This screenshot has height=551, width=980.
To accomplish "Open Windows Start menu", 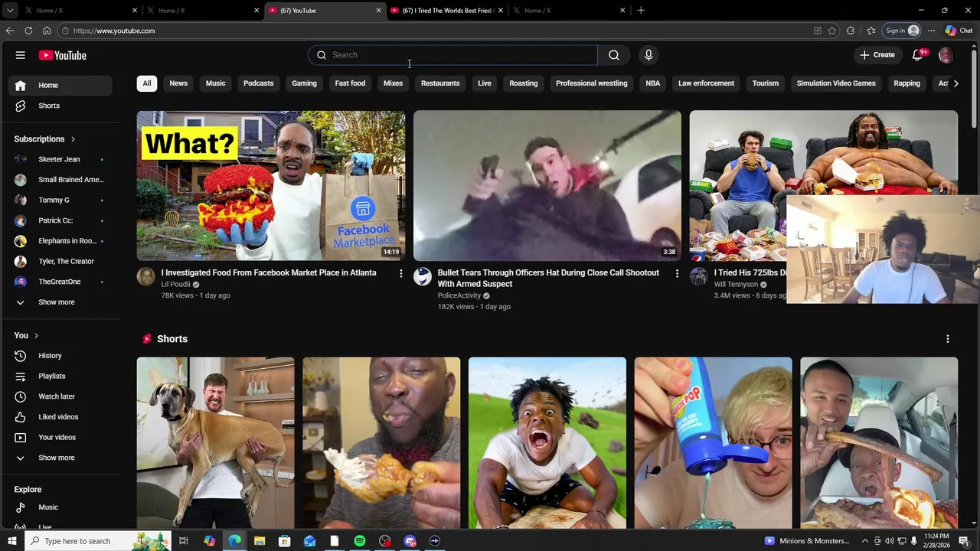I will [x=11, y=541].
